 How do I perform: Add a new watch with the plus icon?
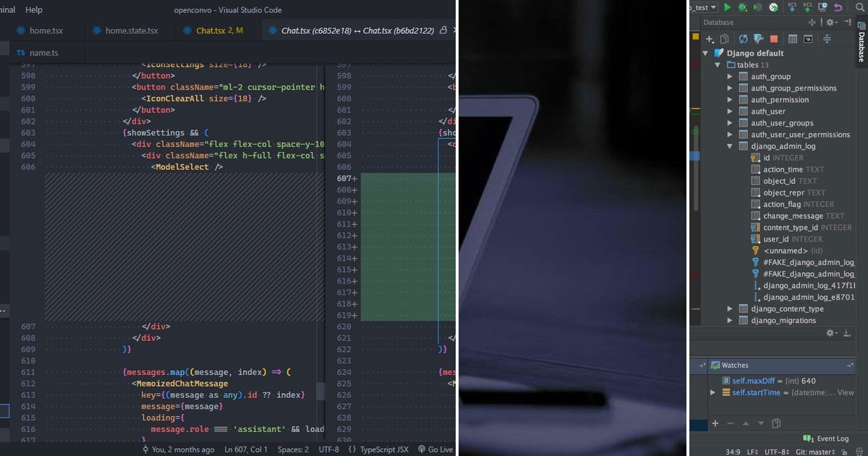click(x=715, y=423)
